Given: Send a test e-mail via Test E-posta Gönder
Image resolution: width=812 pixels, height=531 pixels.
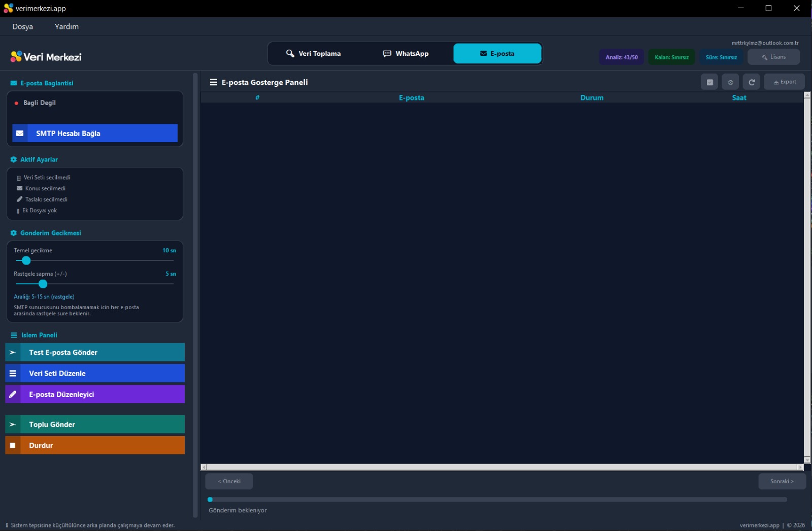Looking at the screenshot, I should pyautogui.click(x=95, y=352).
